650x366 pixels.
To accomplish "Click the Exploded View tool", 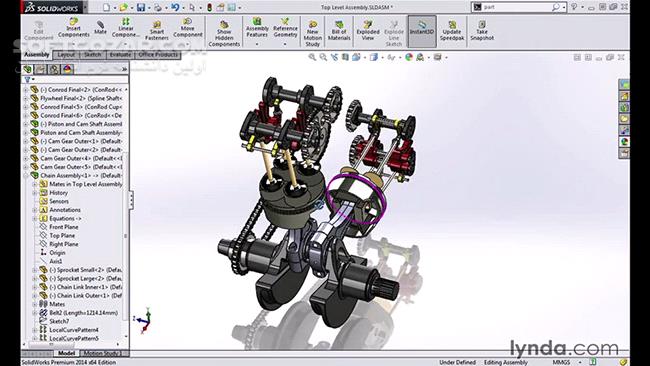I will tap(368, 30).
